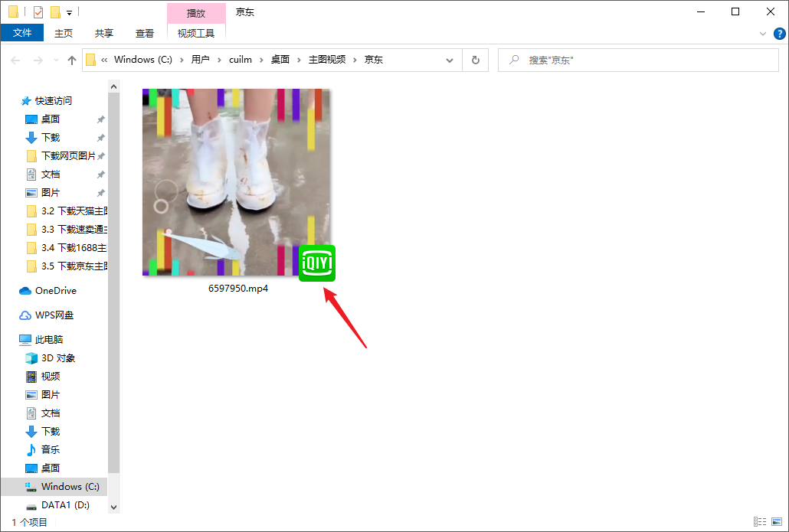Switch to large thumbnails view layout
Screen dimensions: 789x532
[777, 522]
